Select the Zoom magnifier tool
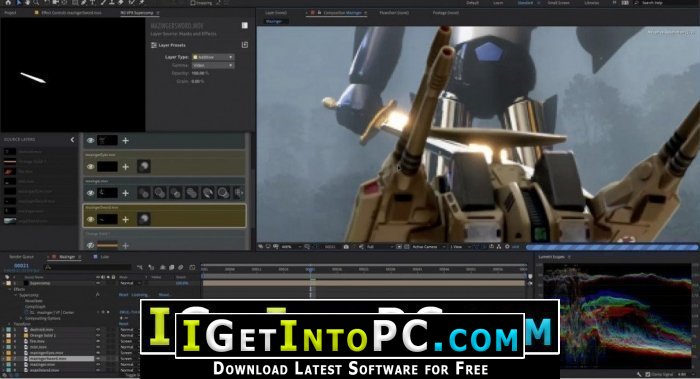The height and width of the screenshot is (379, 700). [36, 2]
